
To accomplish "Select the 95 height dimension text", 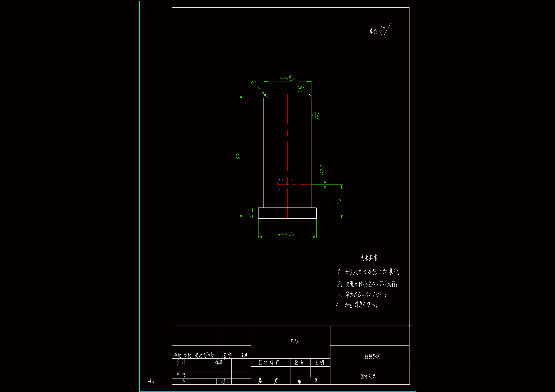I will point(238,157).
